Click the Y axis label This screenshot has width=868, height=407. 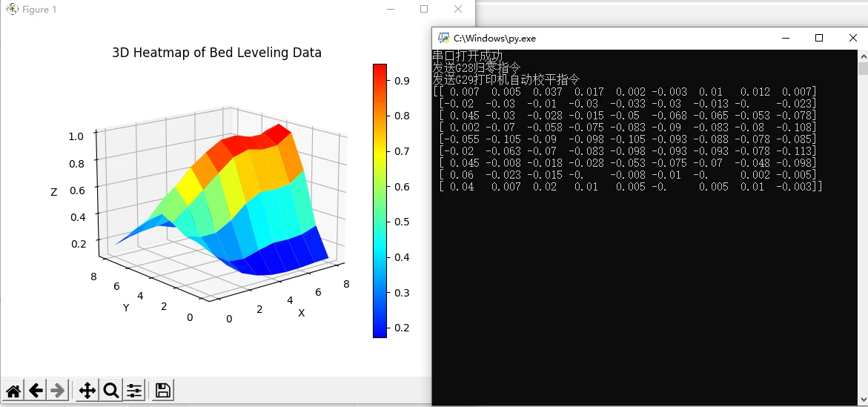[126, 308]
